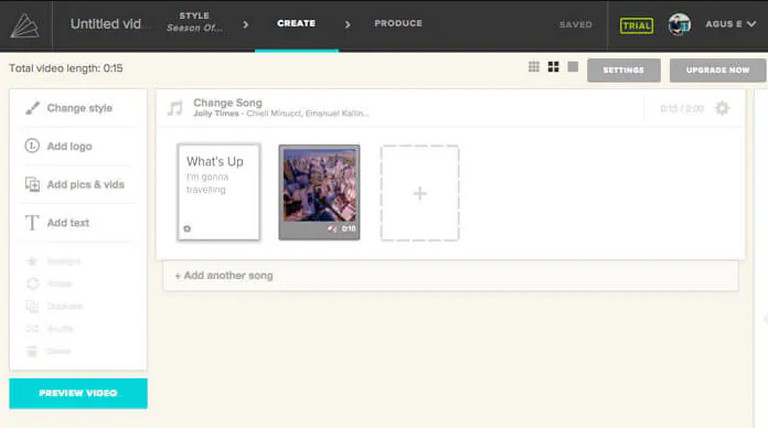The height and width of the screenshot is (428, 768).
Task: Click Total video length: 0:15 text
Action: pos(66,69)
